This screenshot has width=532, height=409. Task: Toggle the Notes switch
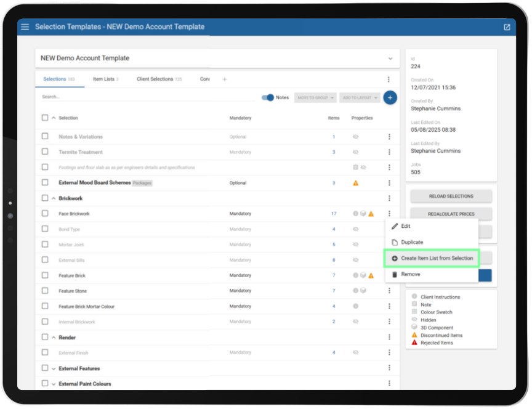(x=268, y=97)
